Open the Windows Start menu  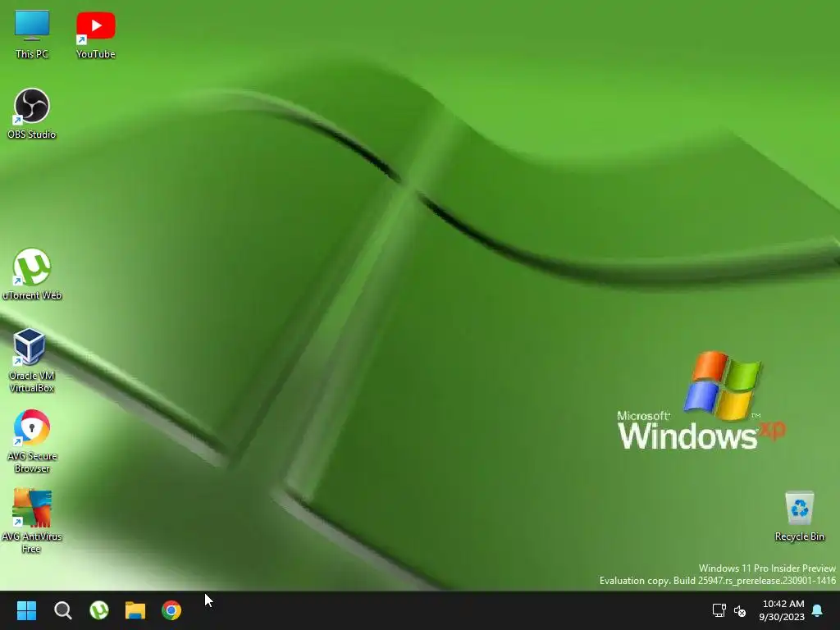pyautogui.click(x=26, y=610)
